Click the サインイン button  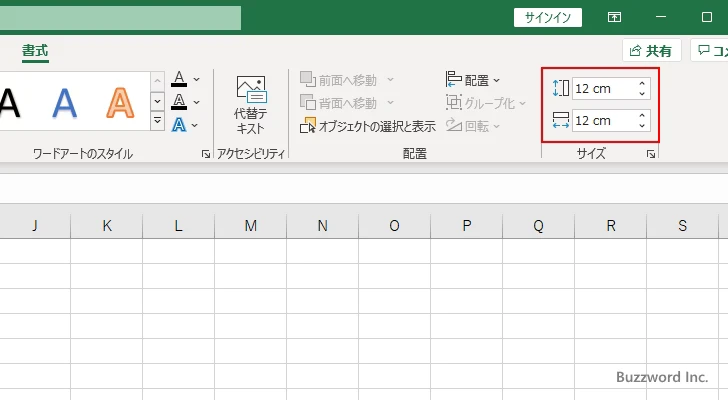547,18
